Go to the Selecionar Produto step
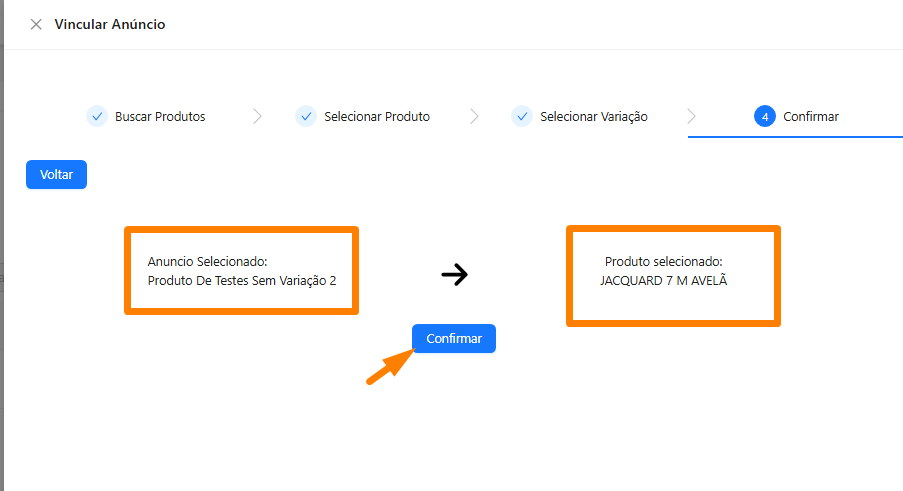 coord(377,116)
